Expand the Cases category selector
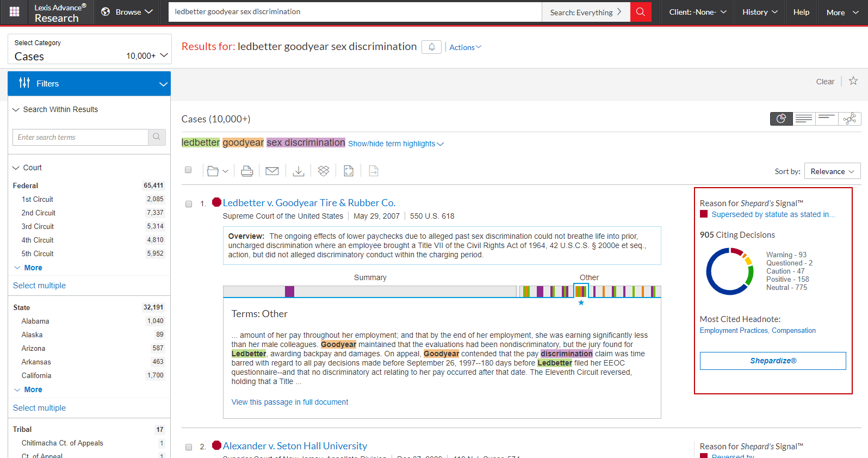Viewport: 868px width, 458px height. 90,49
